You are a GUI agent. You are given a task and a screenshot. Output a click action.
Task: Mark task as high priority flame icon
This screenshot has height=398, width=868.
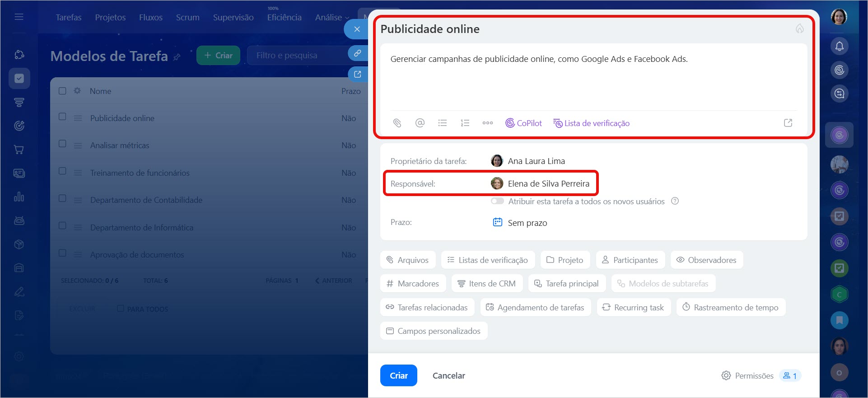pos(799,29)
